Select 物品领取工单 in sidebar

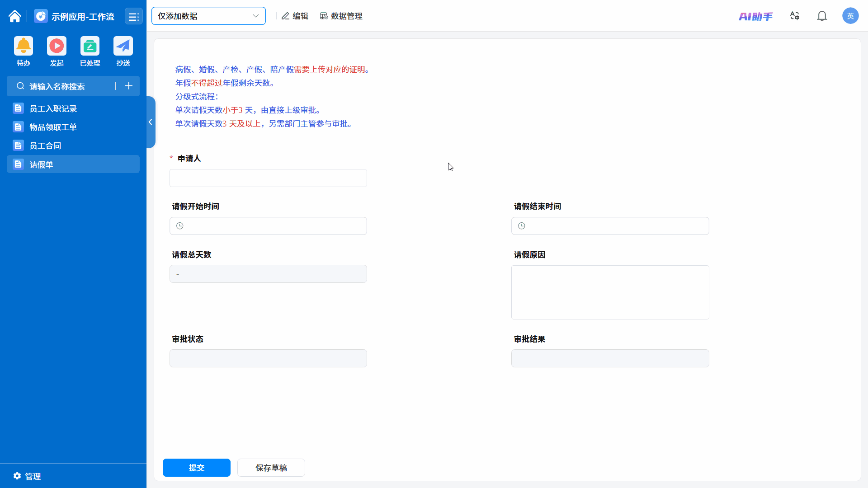point(73,127)
